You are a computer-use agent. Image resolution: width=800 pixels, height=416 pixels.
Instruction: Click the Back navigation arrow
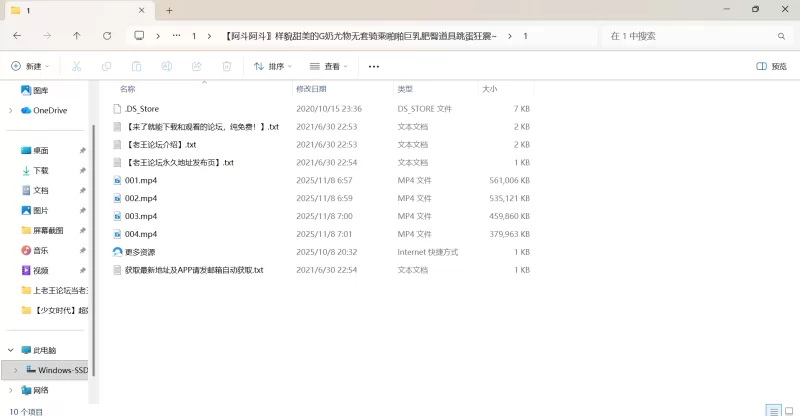tap(17, 36)
